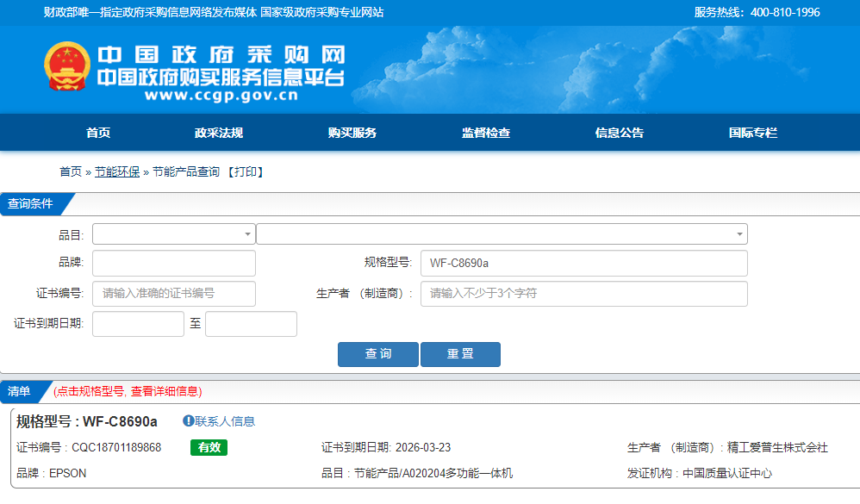
Task: Click the certificate expiry start date field
Action: click(138, 324)
